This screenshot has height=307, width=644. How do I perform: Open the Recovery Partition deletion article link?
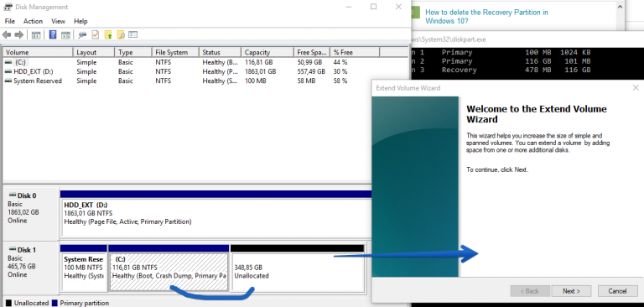pos(486,17)
